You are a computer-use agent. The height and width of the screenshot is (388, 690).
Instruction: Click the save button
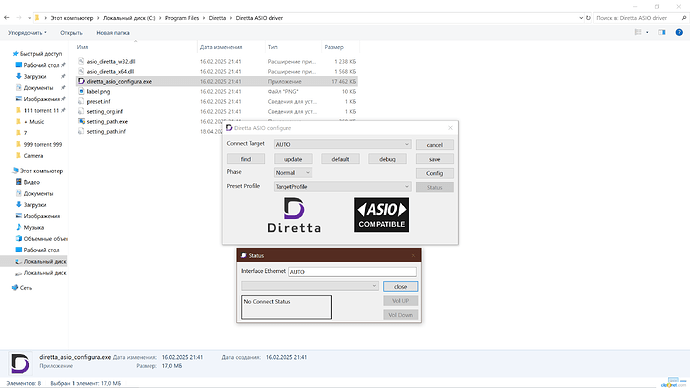(x=434, y=159)
